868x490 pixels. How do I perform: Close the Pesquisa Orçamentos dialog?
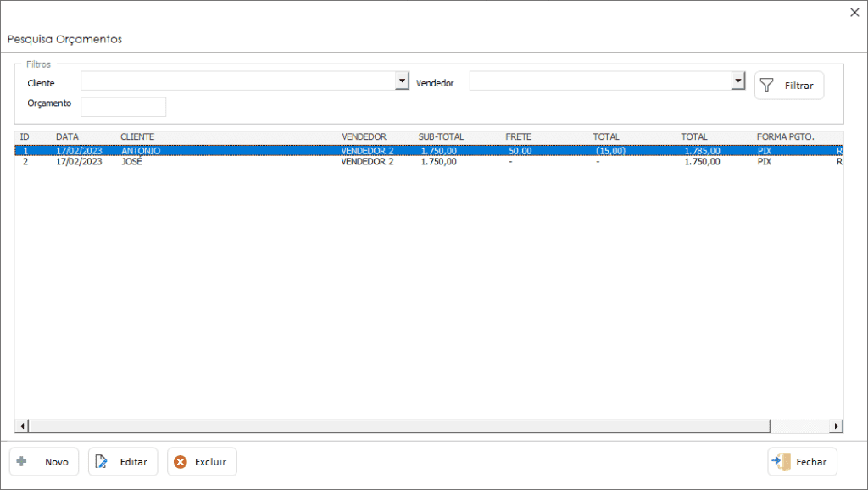point(854,13)
